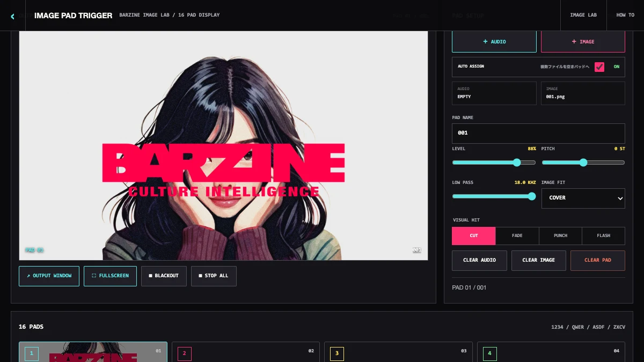Image resolution: width=644 pixels, height=362 pixels.
Task: Black out the image display
Action: tap(164, 276)
